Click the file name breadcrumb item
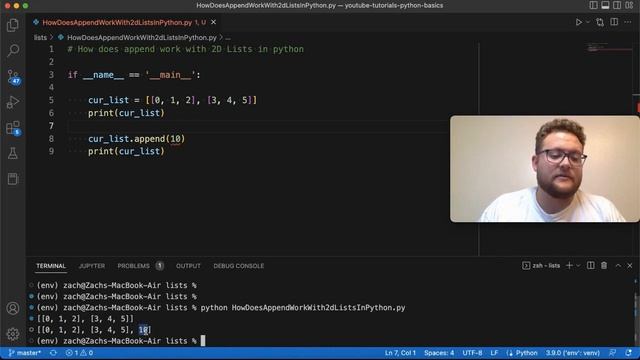Viewport: 640px width, 360px height. (x=142, y=38)
